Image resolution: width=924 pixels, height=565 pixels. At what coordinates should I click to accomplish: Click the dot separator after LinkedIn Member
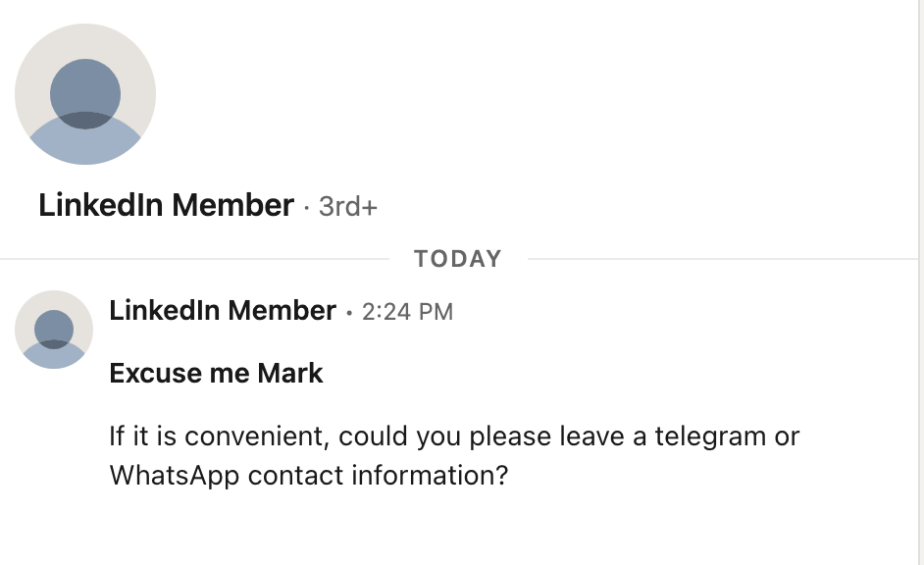[305, 208]
